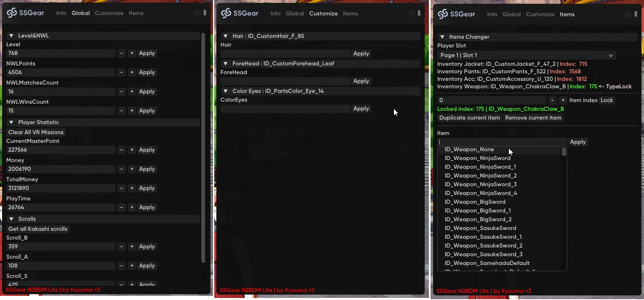The image size is (644, 300).
Task: Increase Level with the plus button
Action: (x=132, y=53)
